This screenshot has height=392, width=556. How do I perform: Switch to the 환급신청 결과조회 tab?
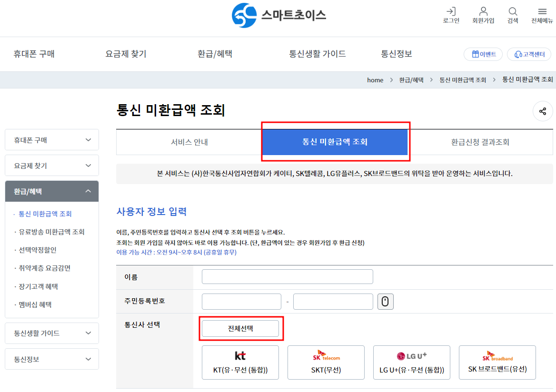[479, 142]
